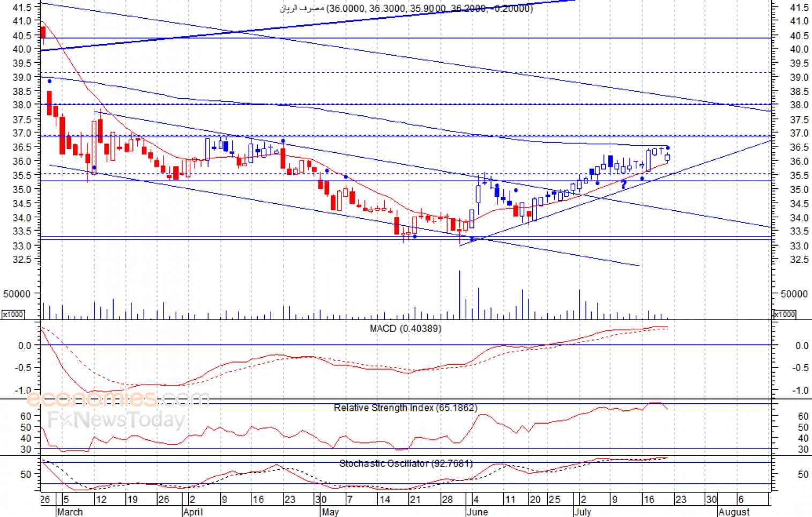Click the 50000 volume label on right axis
The width and height of the screenshot is (812, 517).
click(x=794, y=294)
